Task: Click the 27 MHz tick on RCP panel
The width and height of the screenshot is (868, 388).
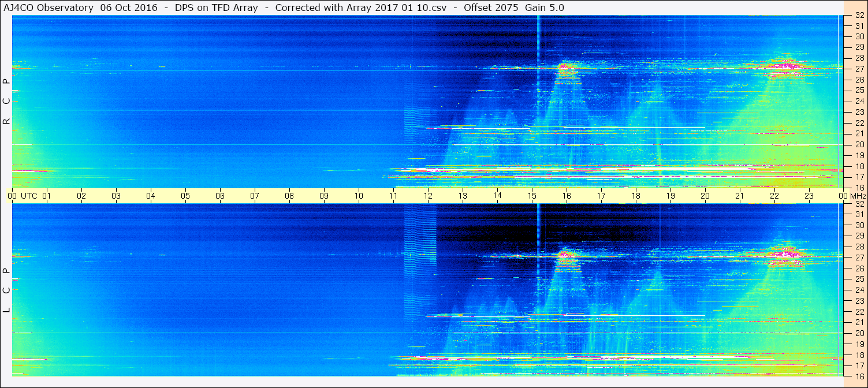Action: 859,69
